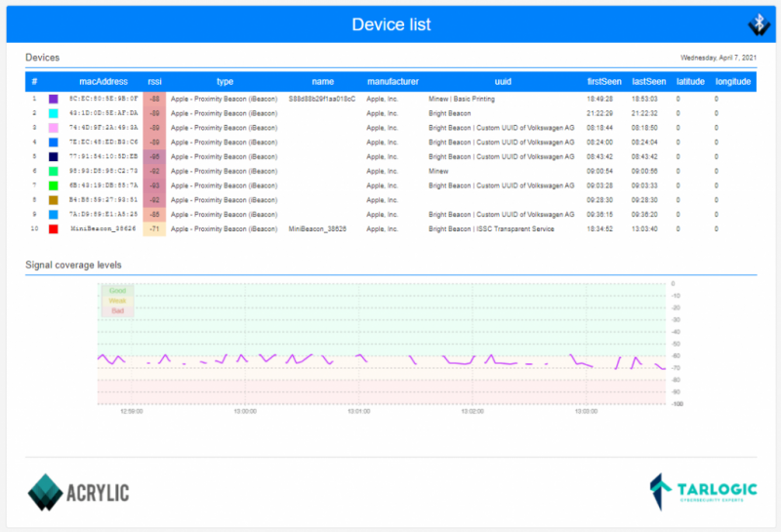Click the longitude column header
The height and width of the screenshot is (532, 781).
click(x=733, y=82)
